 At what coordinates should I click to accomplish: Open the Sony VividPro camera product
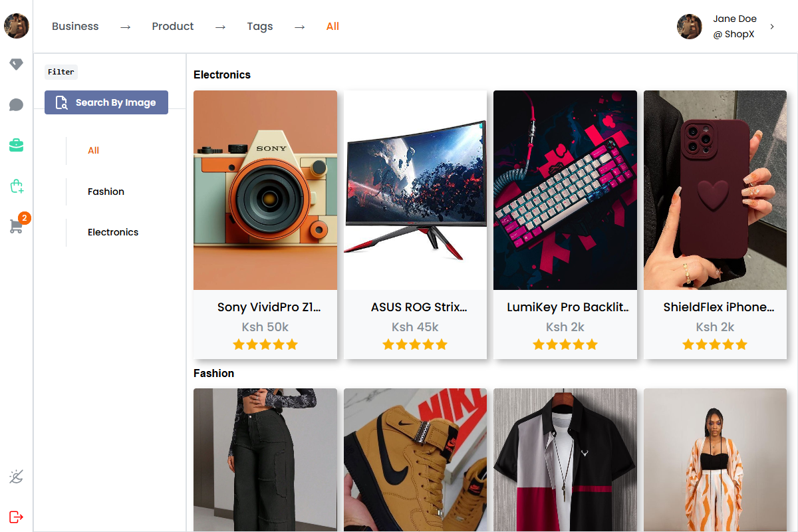pos(265,190)
